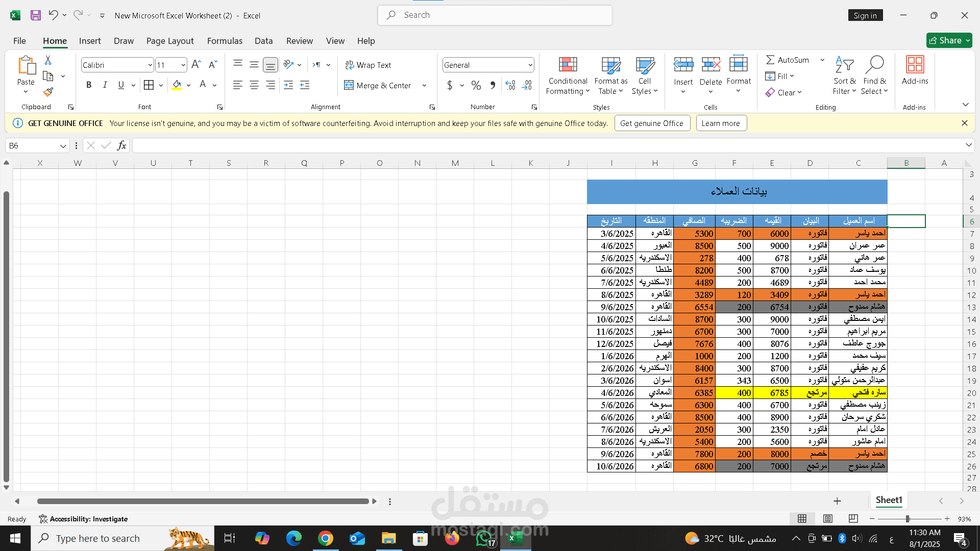Apply comma style number format
980x551 pixels.
(x=493, y=85)
